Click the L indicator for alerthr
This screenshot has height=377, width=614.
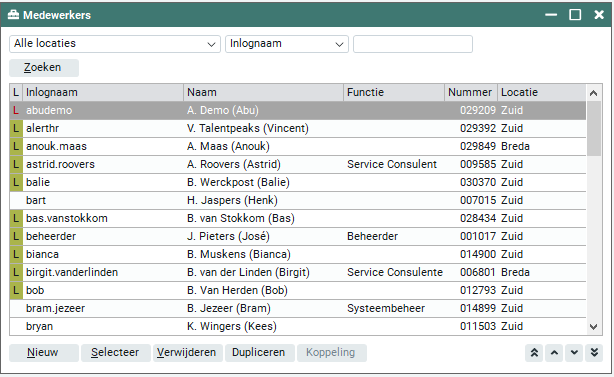16,128
